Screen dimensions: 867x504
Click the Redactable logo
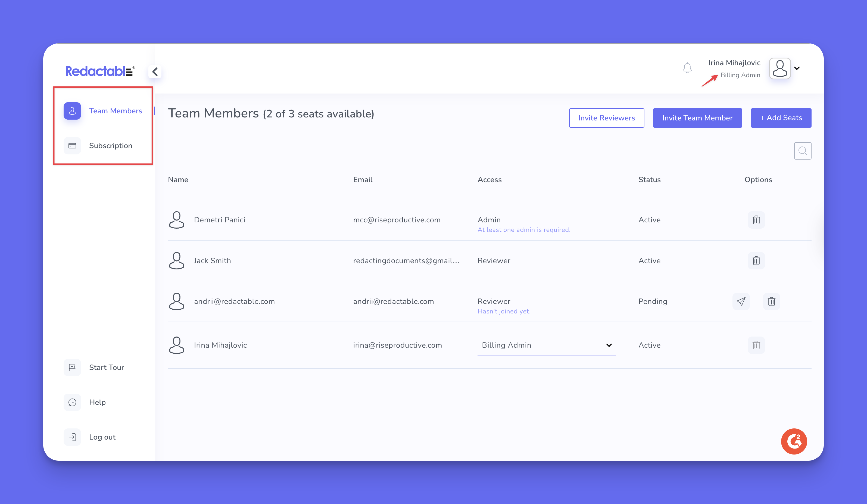100,71
